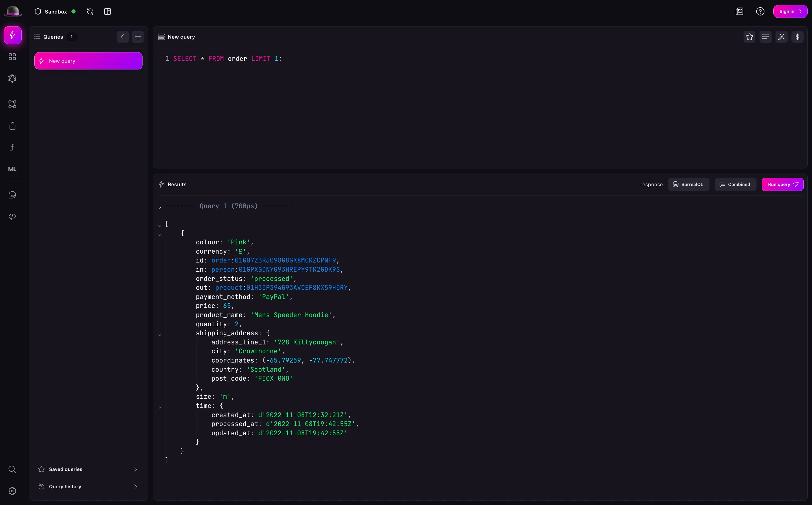Save query with star icon

pyautogui.click(x=750, y=37)
